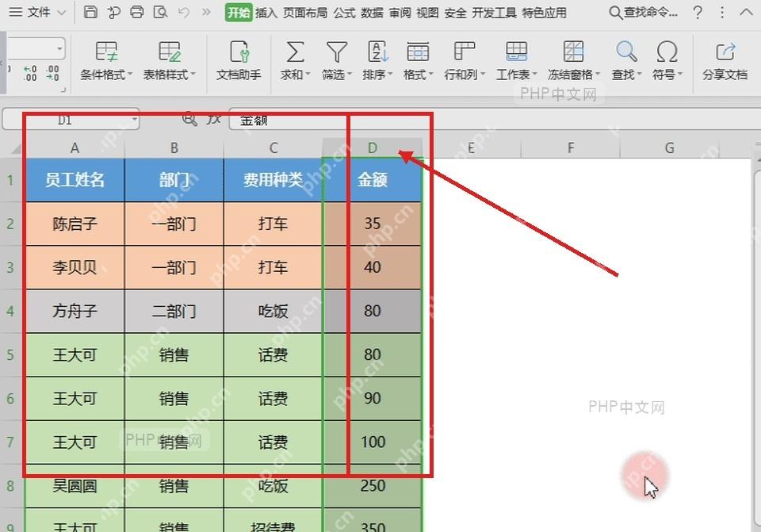761x532 pixels.
Task: Open the 文件 menu dropdown arrow
Action: click(x=62, y=12)
